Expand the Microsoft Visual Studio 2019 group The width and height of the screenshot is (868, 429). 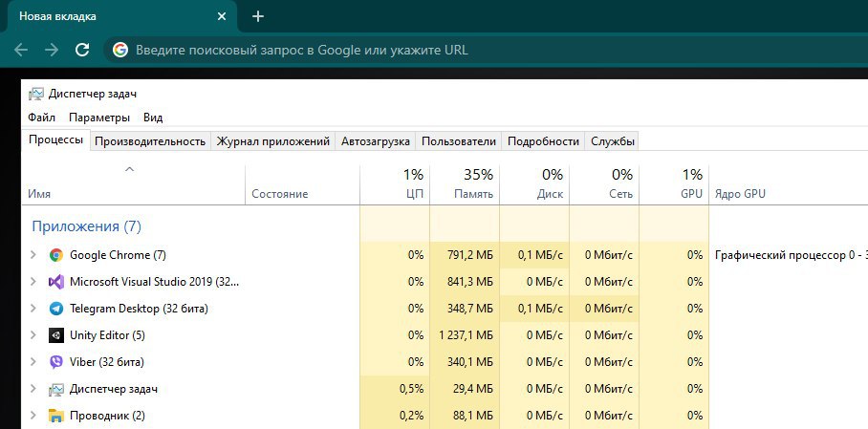33,282
